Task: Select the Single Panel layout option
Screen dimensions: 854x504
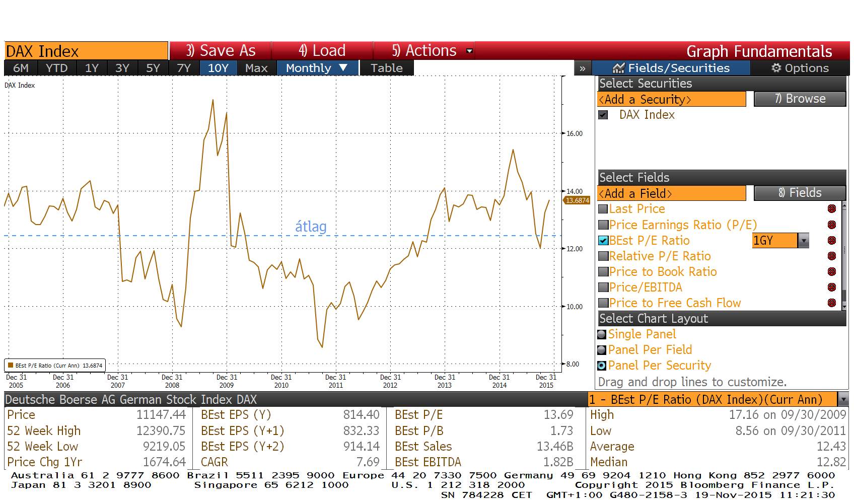Action: [602, 334]
